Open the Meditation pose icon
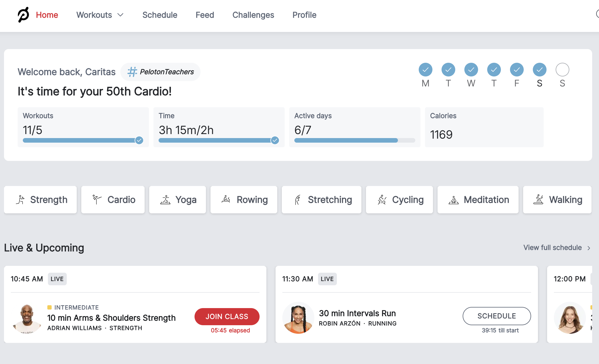 click(x=454, y=200)
